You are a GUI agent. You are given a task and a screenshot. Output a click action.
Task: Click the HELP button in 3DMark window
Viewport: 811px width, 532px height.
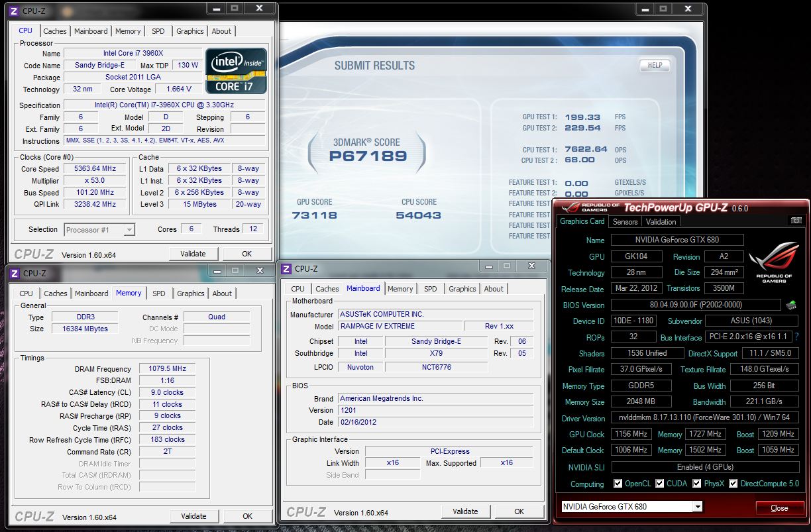(x=654, y=66)
